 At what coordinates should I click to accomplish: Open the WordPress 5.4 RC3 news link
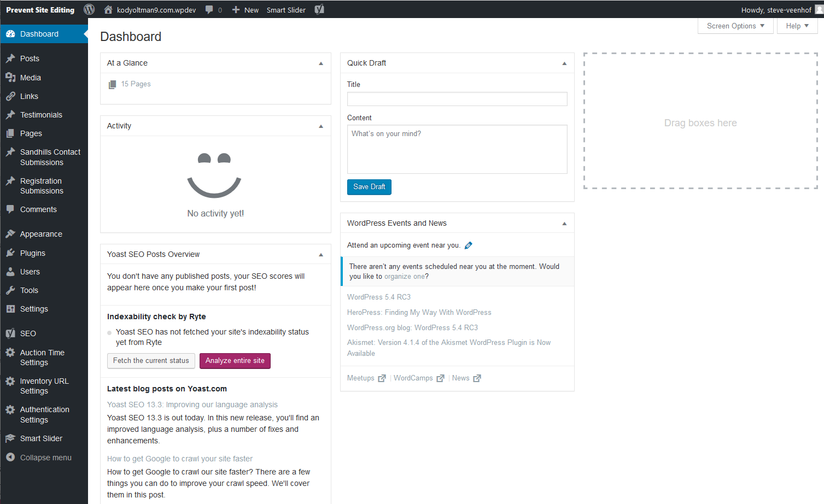[379, 297]
